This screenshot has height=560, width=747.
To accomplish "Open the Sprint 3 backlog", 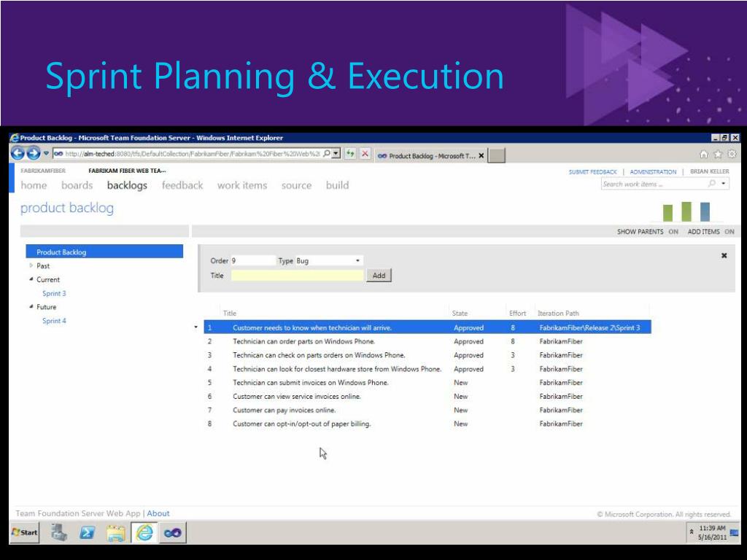I will [x=54, y=293].
